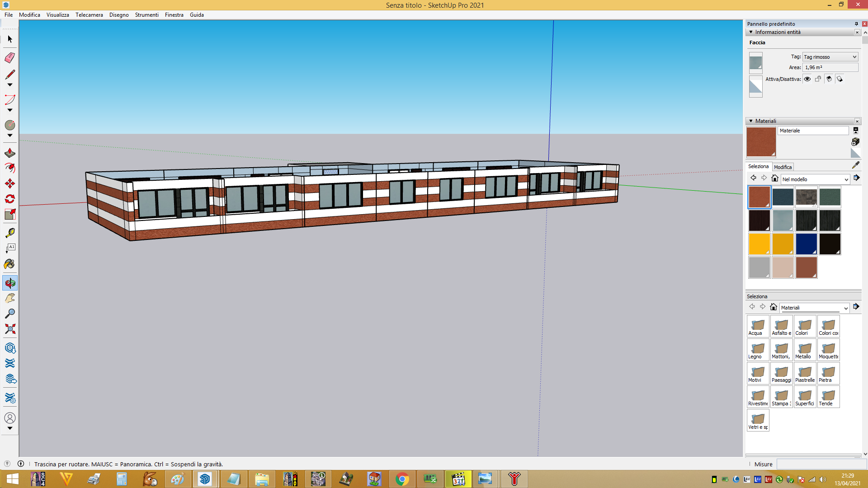
Task: Open the Windows Start button
Action: point(13,479)
